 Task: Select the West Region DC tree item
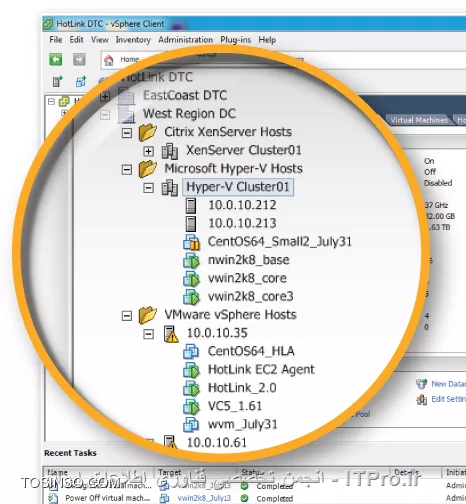(189, 114)
